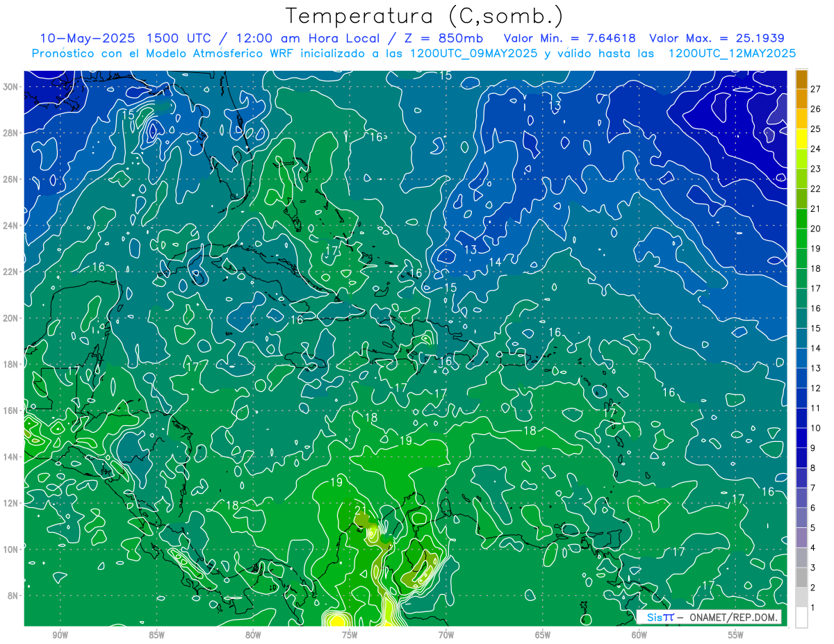Click the white swatch below scale label 1
Screen dimensions: 834x644
pos(802,618)
